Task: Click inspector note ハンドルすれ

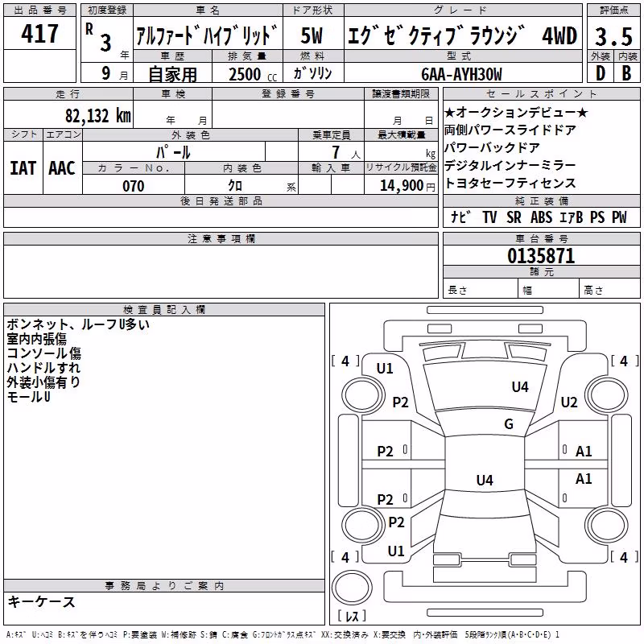Action: point(43,368)
